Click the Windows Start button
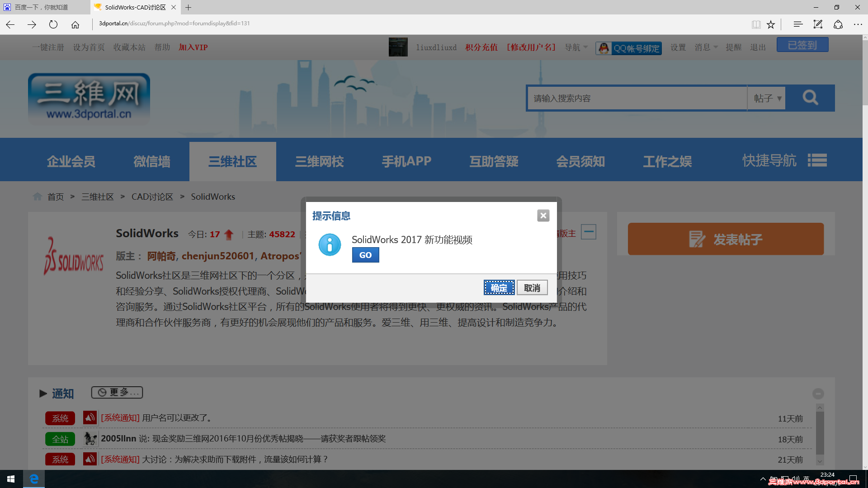 point(10,479)
